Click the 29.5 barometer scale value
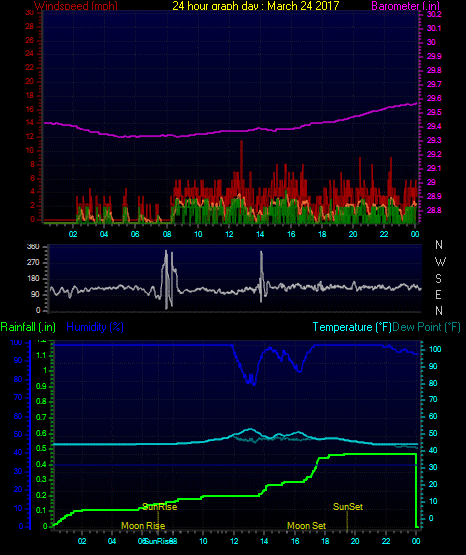The width and height of the screenshot is (466, 555). 434,112
